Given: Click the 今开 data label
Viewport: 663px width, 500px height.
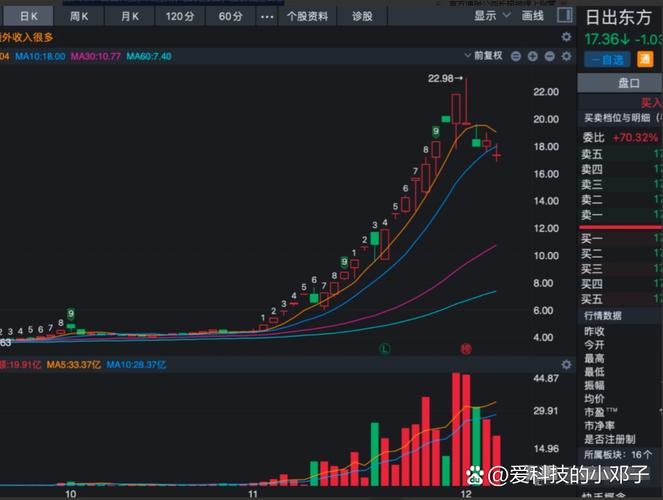Looking at the screenshot, I should (x=594, y=345).
